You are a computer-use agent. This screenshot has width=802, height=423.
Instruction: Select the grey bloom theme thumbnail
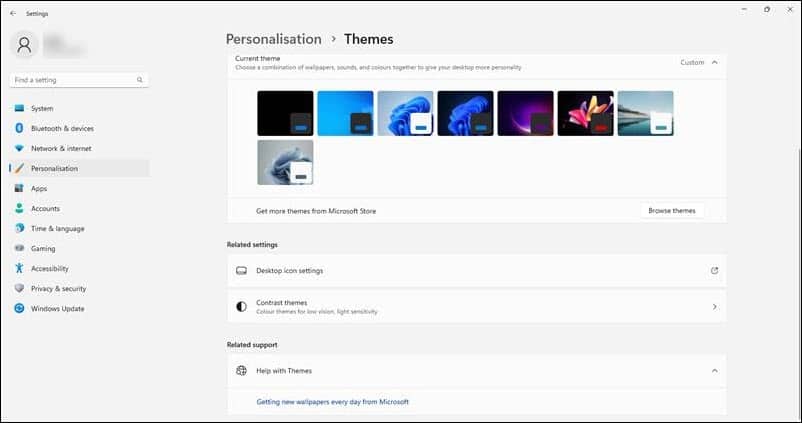click(x=285, y=162)
